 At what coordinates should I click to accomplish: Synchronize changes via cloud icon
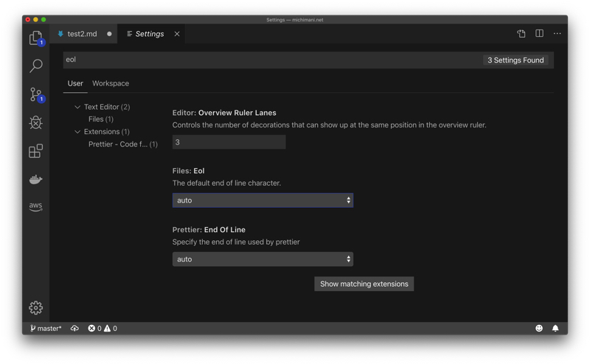tap(75, 329)
